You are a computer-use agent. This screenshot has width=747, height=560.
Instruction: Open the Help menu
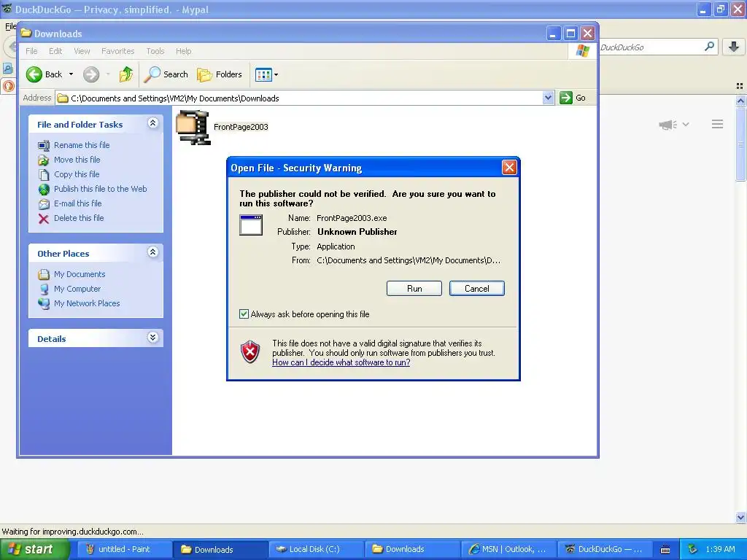(x=183, y=51)
